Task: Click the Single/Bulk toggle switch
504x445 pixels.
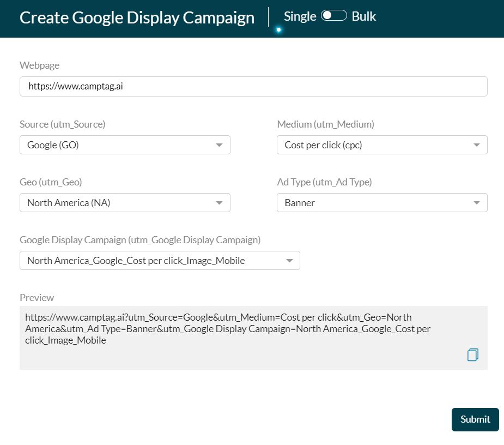Action: pos(333,16)
